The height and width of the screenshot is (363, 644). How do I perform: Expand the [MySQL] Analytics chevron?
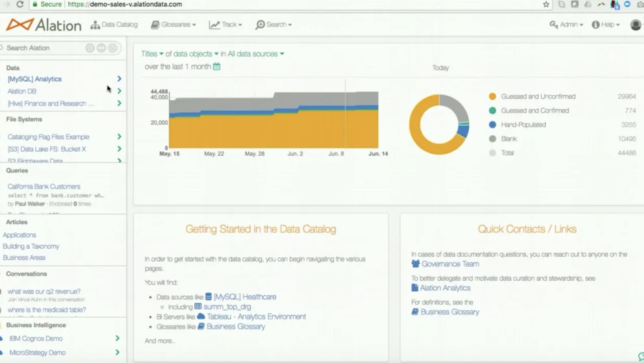[119, 79]
